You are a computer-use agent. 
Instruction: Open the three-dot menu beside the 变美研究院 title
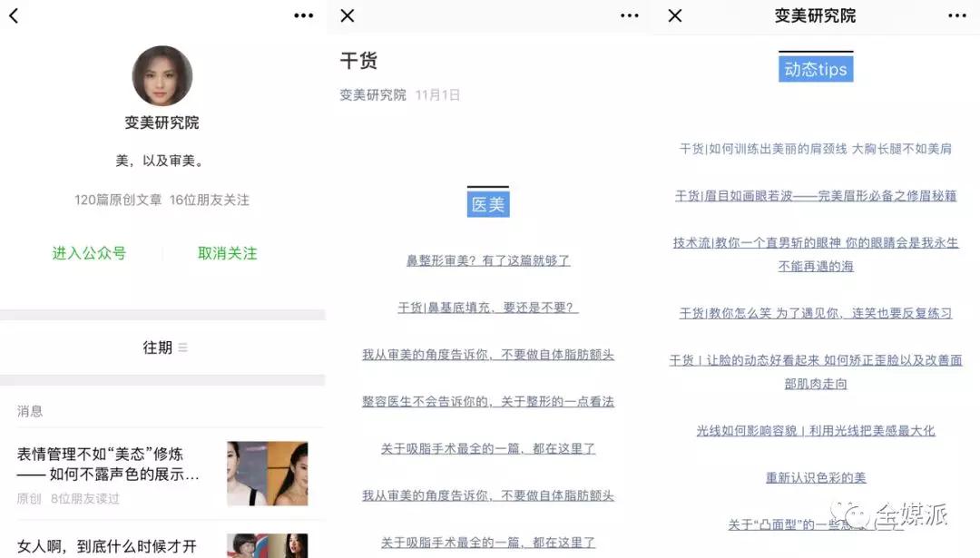click(957, 15)
